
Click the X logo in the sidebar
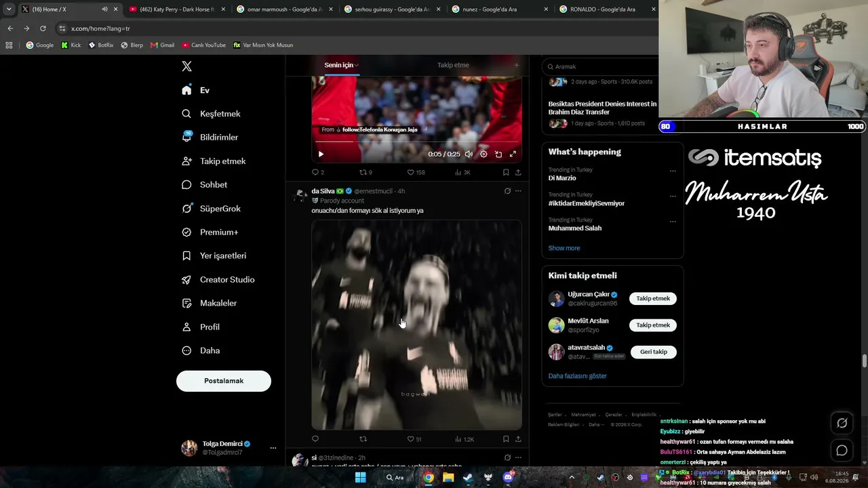point(186,66)
